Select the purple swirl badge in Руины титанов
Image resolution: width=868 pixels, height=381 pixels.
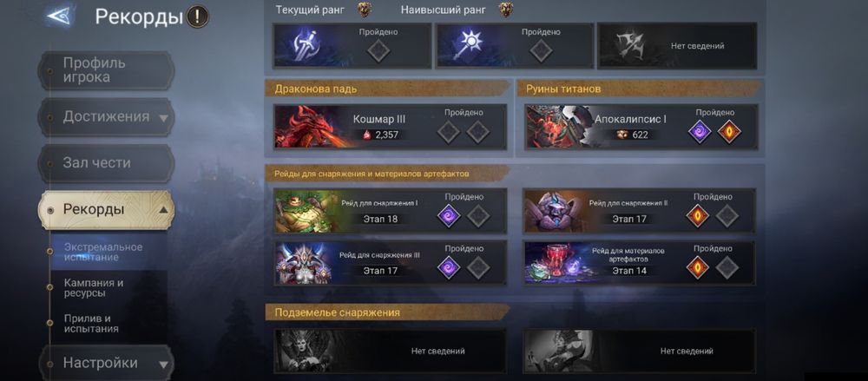point(700,132)
